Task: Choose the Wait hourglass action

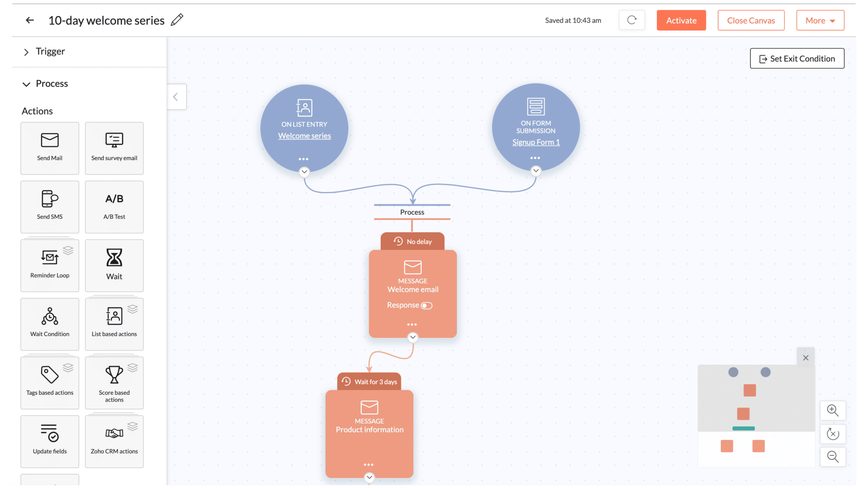Action: coord(114,265)
